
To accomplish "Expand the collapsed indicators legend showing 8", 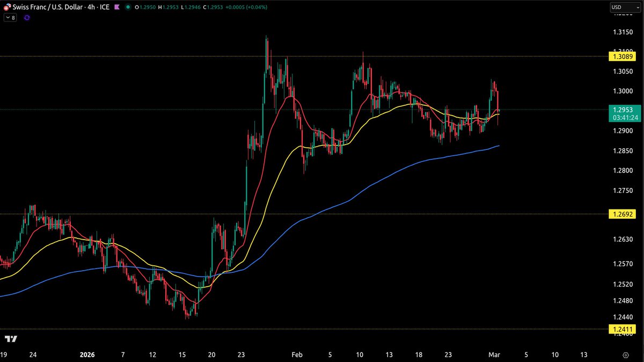I will (x=11, y=18).
